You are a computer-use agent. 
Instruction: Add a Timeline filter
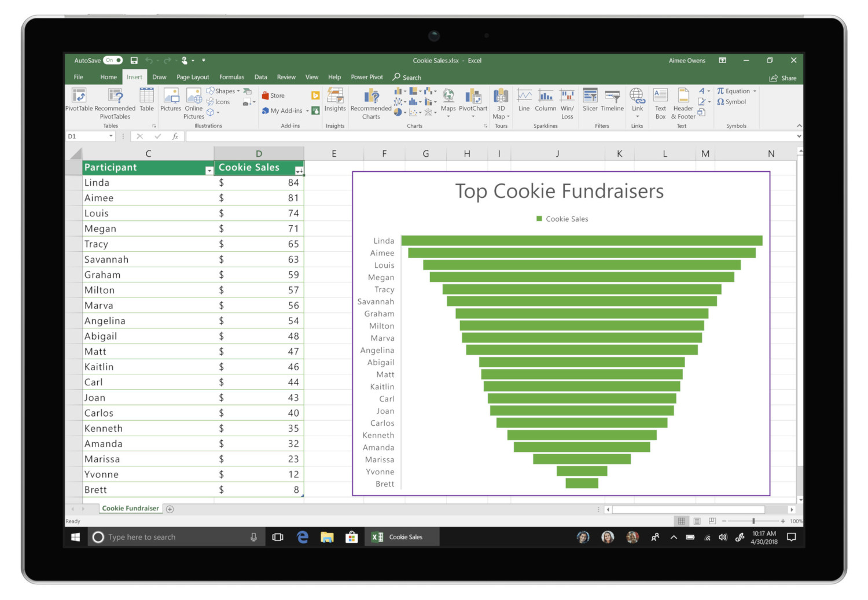pos(612,100)
